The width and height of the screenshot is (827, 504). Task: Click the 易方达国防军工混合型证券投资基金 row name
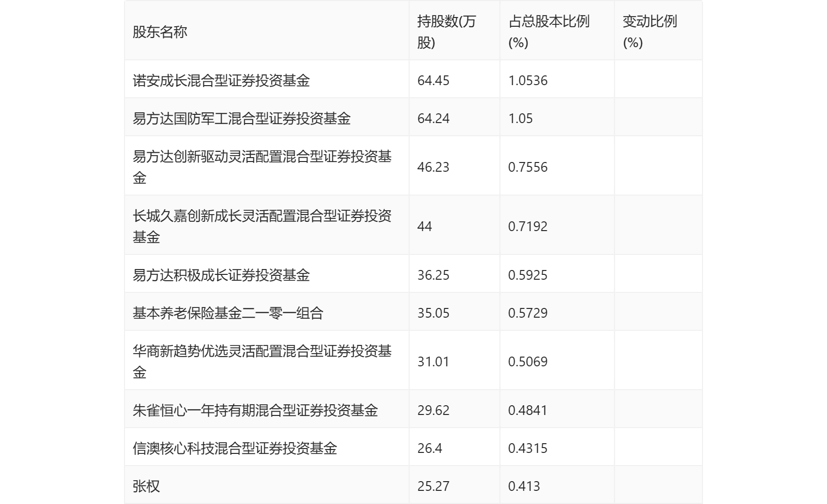click(x=242, y=118)
